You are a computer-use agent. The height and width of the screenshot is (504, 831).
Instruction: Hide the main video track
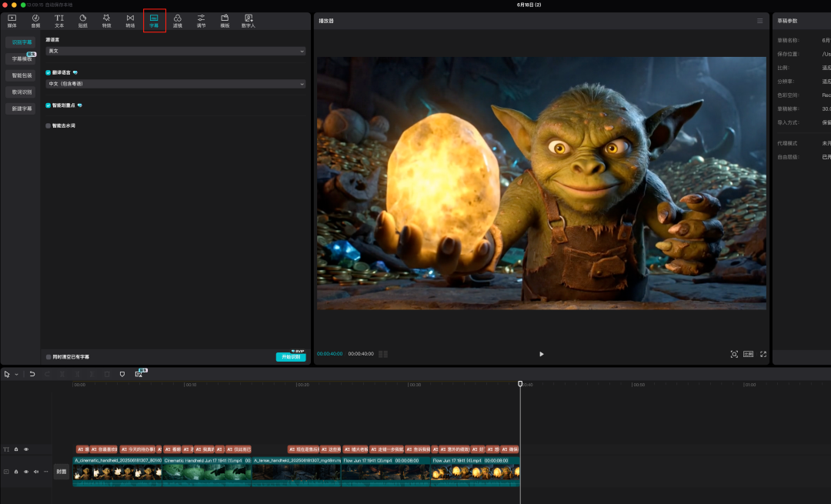point(26,472)
